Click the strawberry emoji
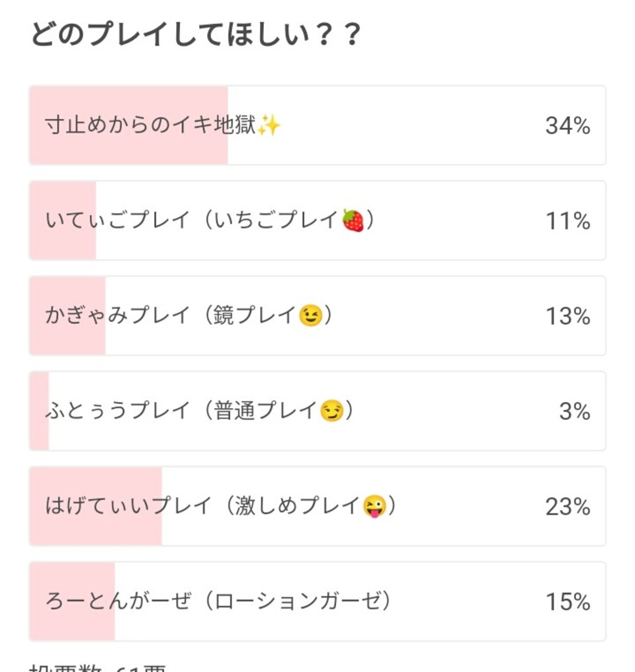Image resolution: width=635 pixels, height=672 pixels. pos(353,221)
